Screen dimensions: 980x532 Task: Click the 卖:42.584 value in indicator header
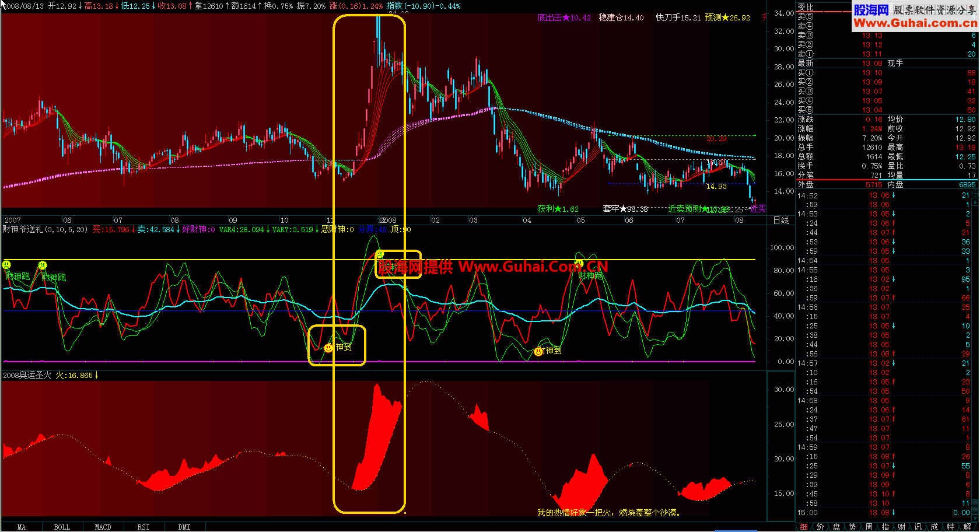(x=159, y=229)
